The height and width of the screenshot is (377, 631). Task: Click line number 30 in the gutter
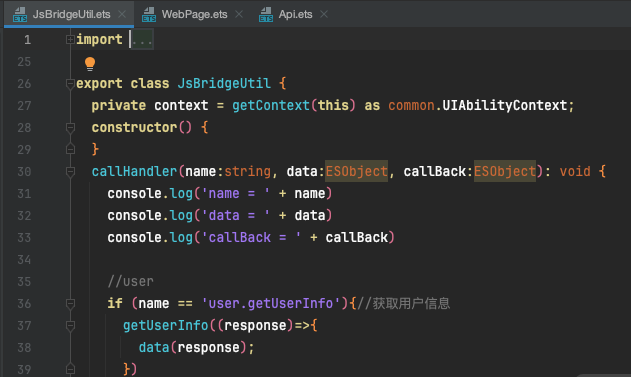coord(24,172)
